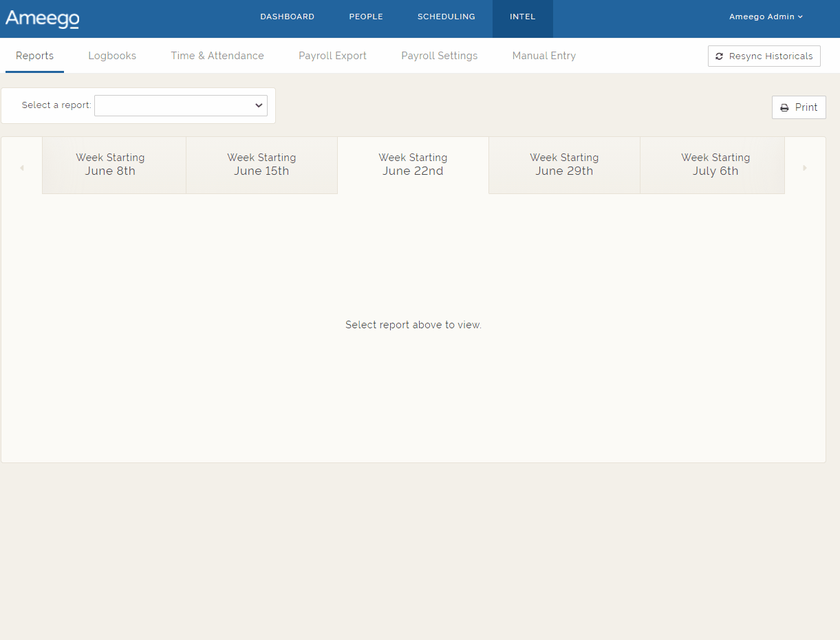Click the print icon inside the Print button

coord(784,107)
